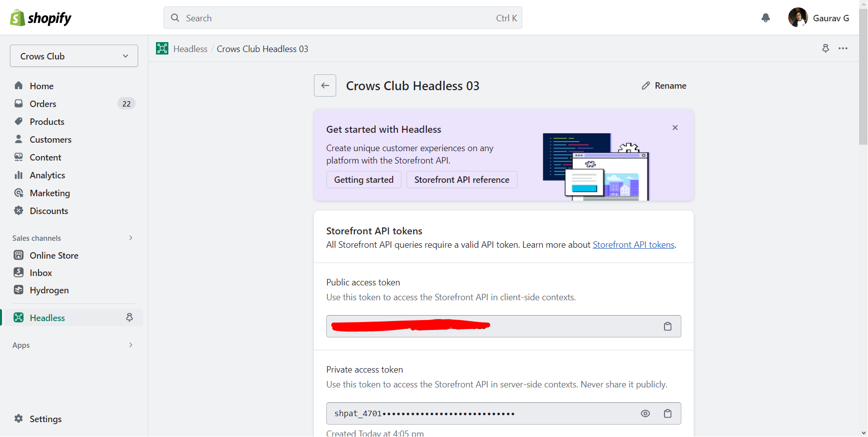Click the Headless app icon in breadcrumb

(x=162, y=49)
